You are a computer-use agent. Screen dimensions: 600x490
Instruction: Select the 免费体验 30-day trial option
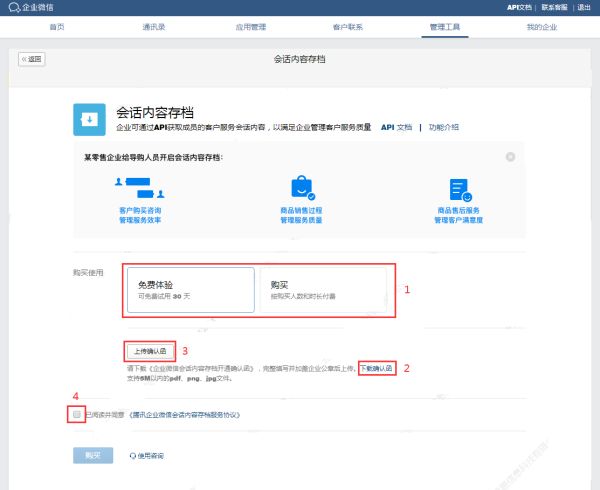point(190,289)
